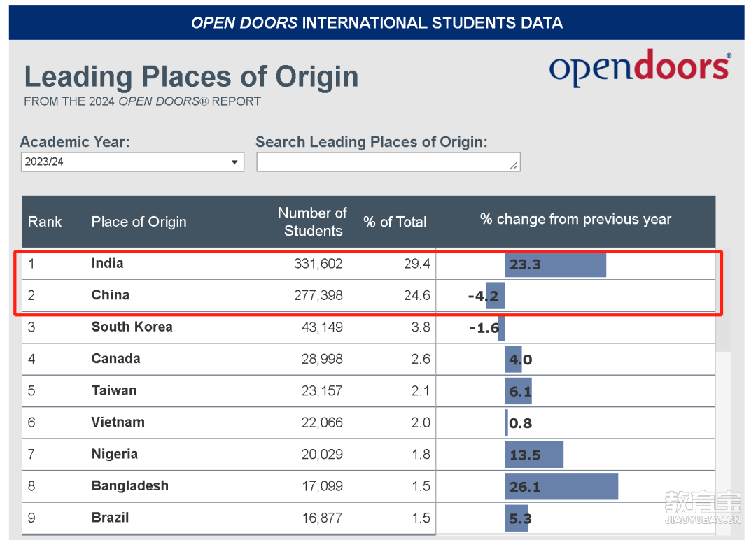
Task: Select the Bangladesh row name
Action: click(x=130, y=485)
